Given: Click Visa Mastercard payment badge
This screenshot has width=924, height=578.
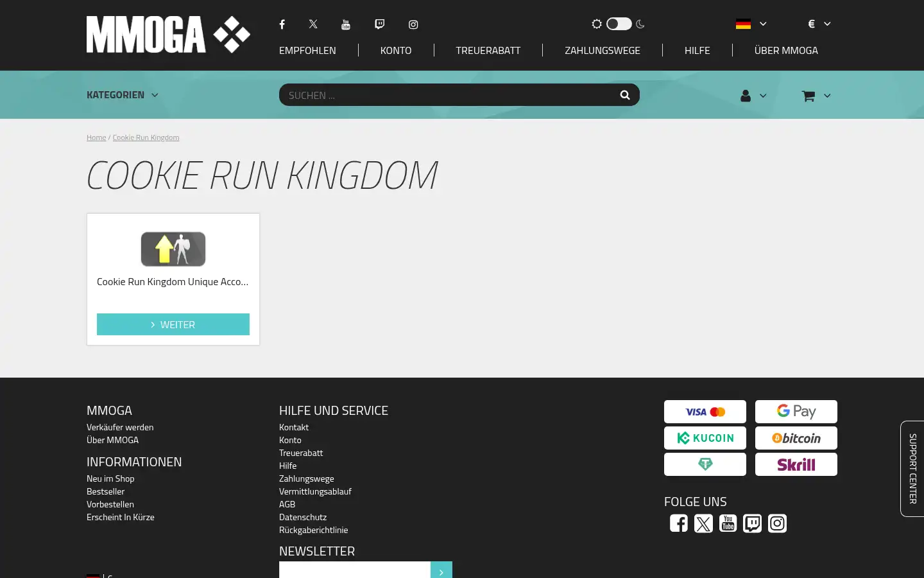Looking at the screenshot, I should click(x=705, y=412).
